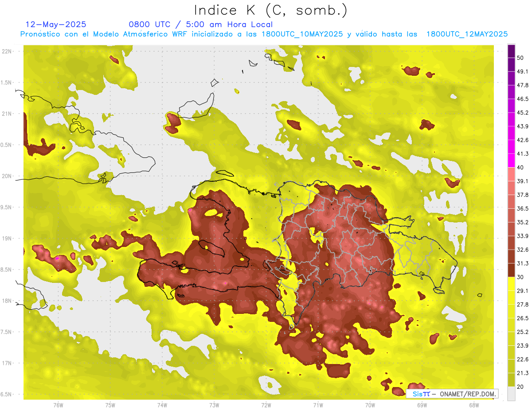Click the legend value '29.1'
Screen dimensions: 532x411
(x=522, y=291)
